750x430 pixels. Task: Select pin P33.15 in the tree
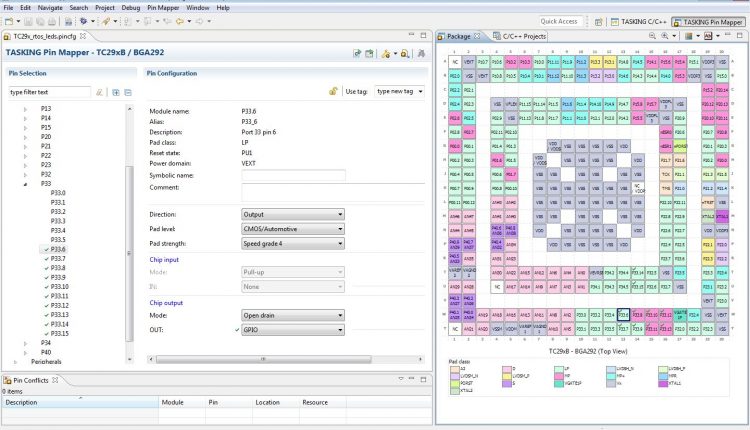tap(59, 333)
